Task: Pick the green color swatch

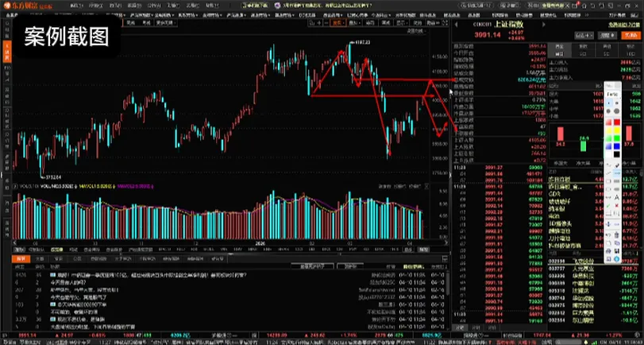Action: (x=617, y=138)
